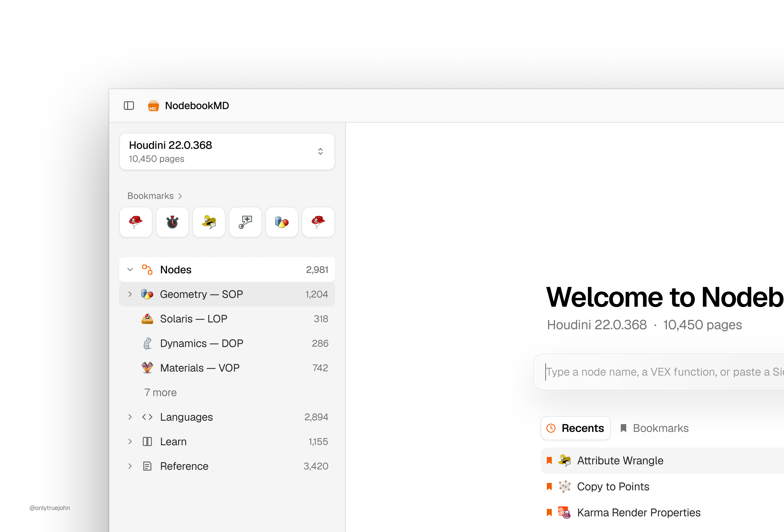The image size is (784, 532).
Task: Click the Geometry — SOP shapes icon in the tree
Action: [x=147, y=294]
